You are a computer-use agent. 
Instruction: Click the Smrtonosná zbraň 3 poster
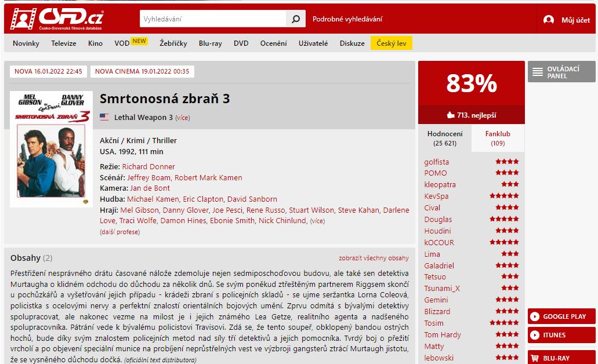tap(51, 149)
